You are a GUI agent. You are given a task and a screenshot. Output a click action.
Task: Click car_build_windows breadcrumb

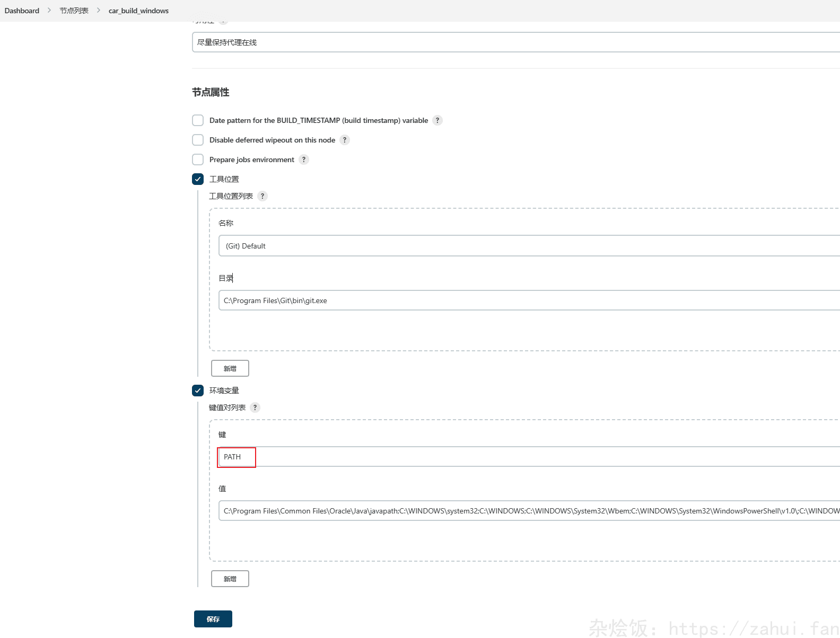pyautogui.click(x=138, y=11)
